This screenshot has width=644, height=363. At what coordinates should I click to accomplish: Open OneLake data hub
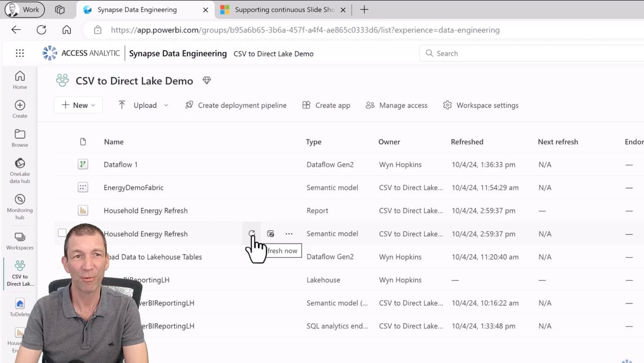[x=20, y=170]
